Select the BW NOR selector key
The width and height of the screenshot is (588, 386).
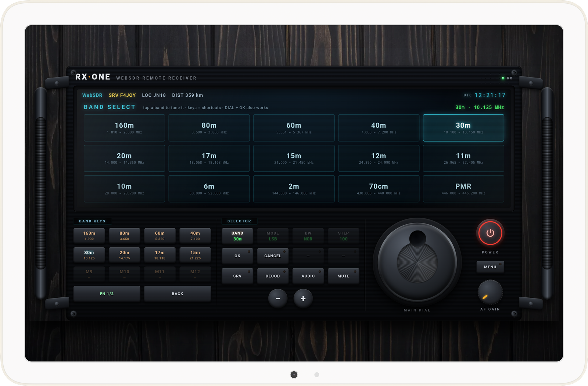click(308, 236)
